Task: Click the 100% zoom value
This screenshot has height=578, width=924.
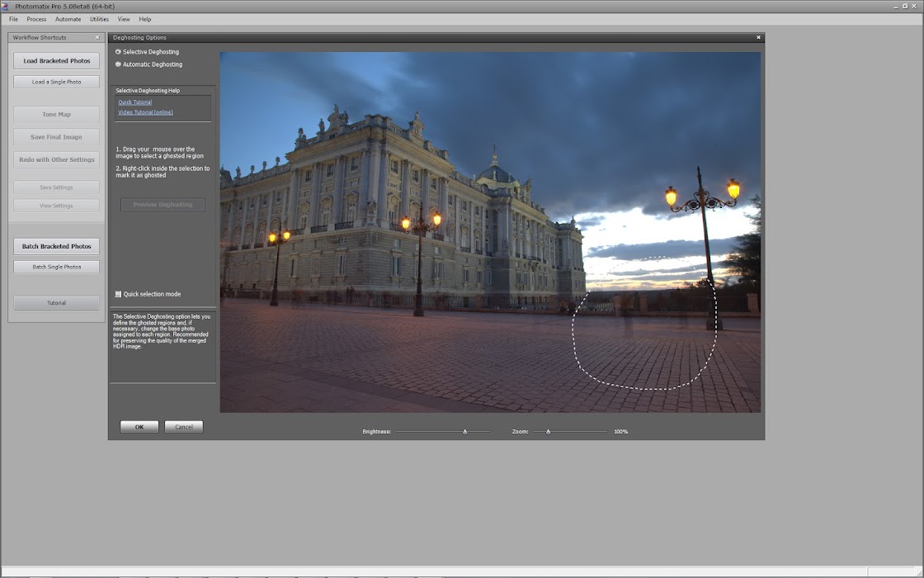Action: click(x=620, y=432)
